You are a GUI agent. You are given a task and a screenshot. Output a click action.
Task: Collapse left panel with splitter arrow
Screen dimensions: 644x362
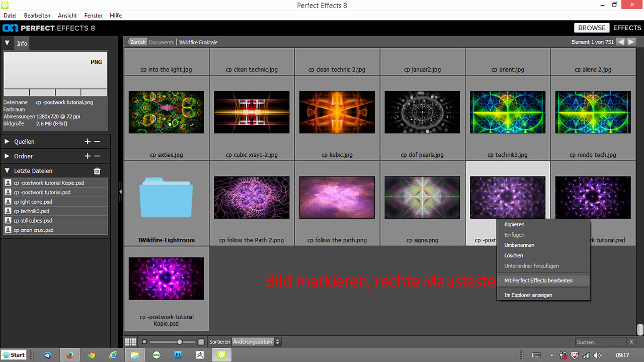[x=120, y=192]
